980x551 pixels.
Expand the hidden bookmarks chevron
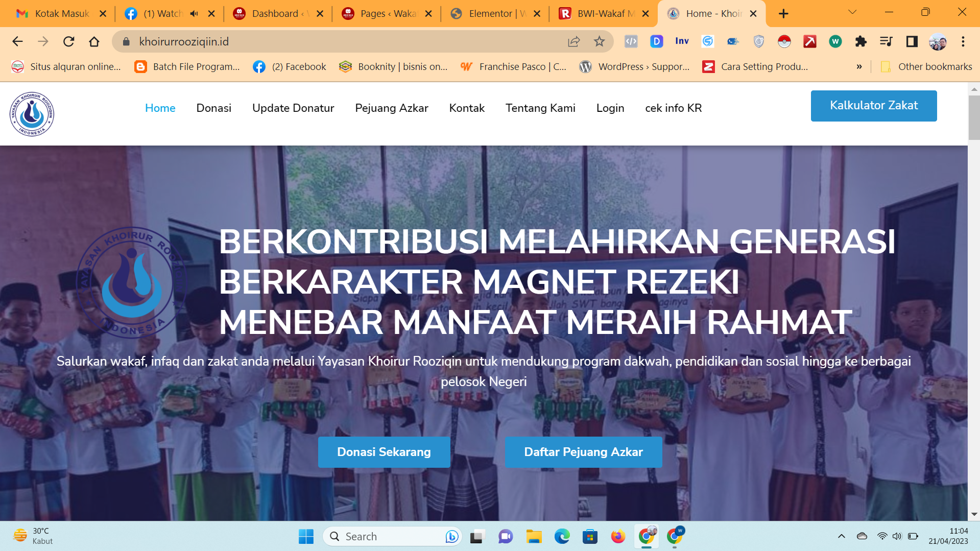859,66
